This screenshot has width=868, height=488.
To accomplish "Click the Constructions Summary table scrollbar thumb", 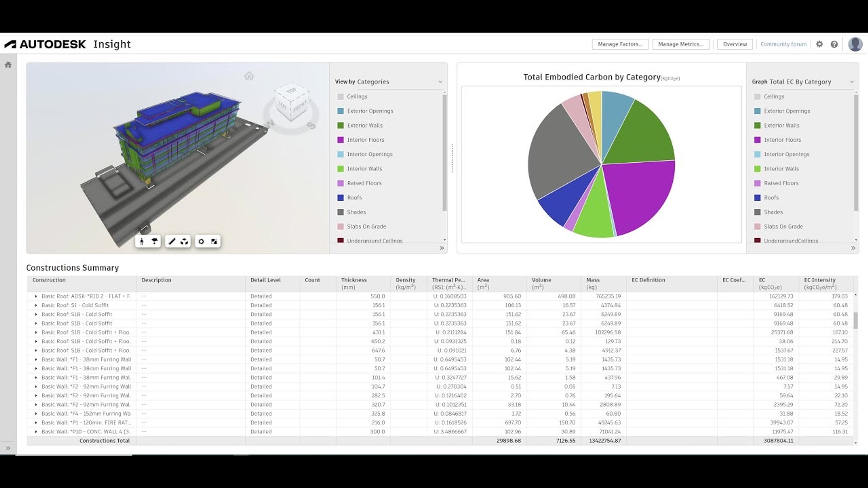I will coord(856,321).
